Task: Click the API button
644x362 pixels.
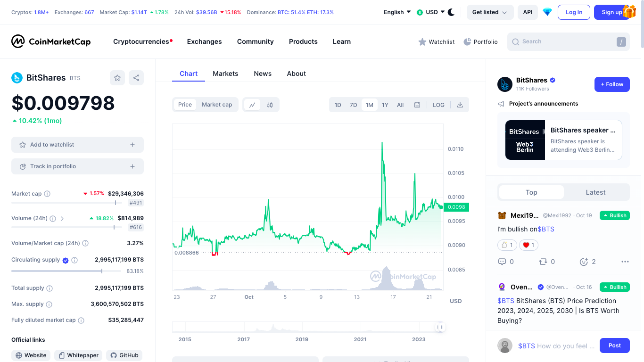Action: point(528,12)
